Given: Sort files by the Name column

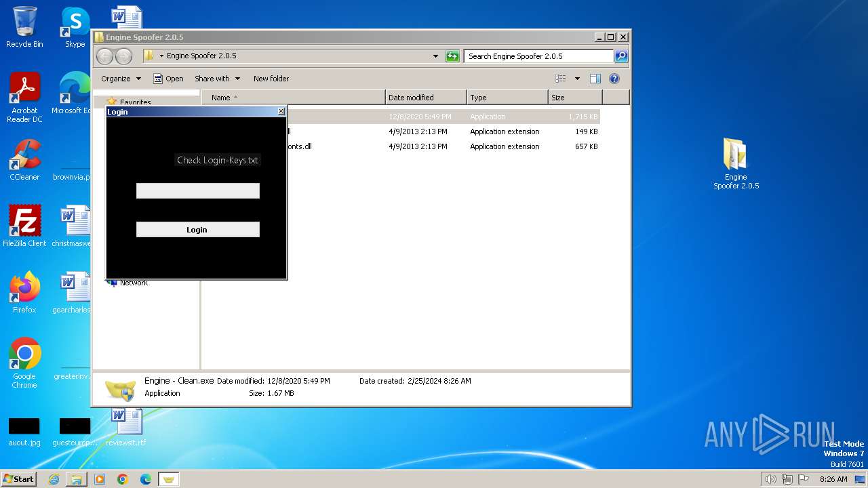Looking at the screenshot, I should point(293,98).
